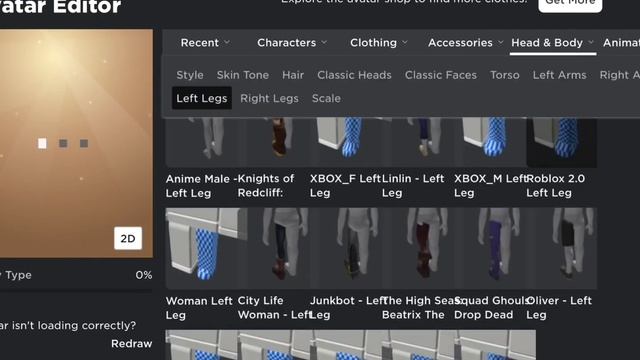Screen dimensions: 640x360
Task: Switch to Left Arms sub-tab
Action: tap(560, 75)
